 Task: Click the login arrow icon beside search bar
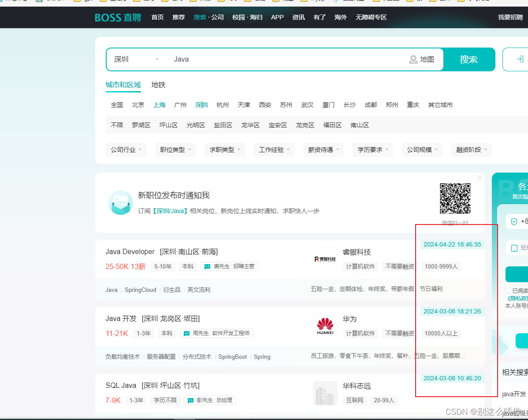click(x=521, y=59)
